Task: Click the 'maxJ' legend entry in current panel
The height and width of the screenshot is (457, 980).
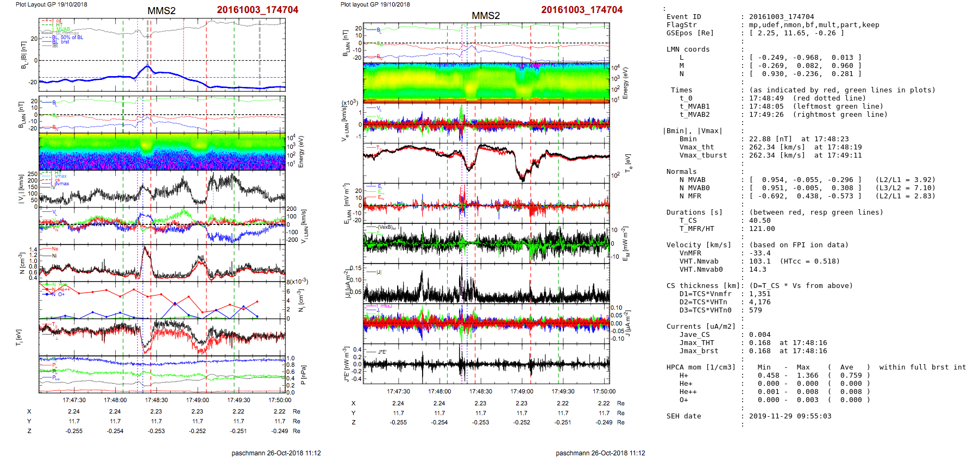Action: (385, 306)
